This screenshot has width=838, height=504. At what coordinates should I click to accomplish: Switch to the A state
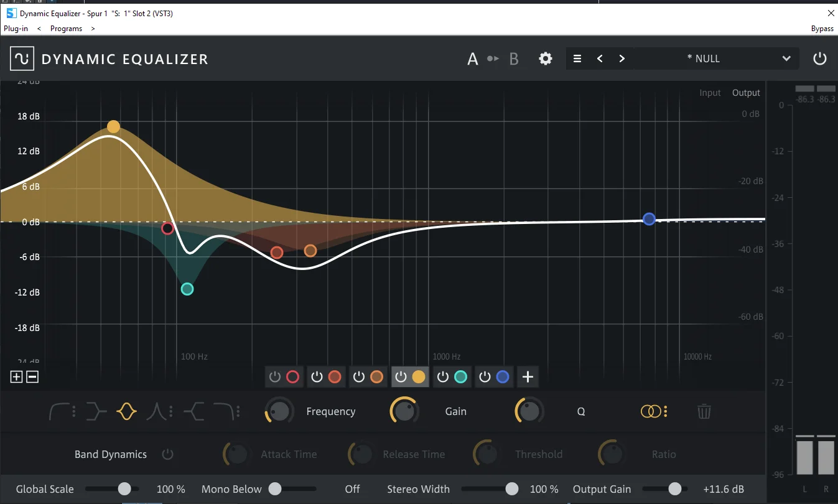point(473,58)
